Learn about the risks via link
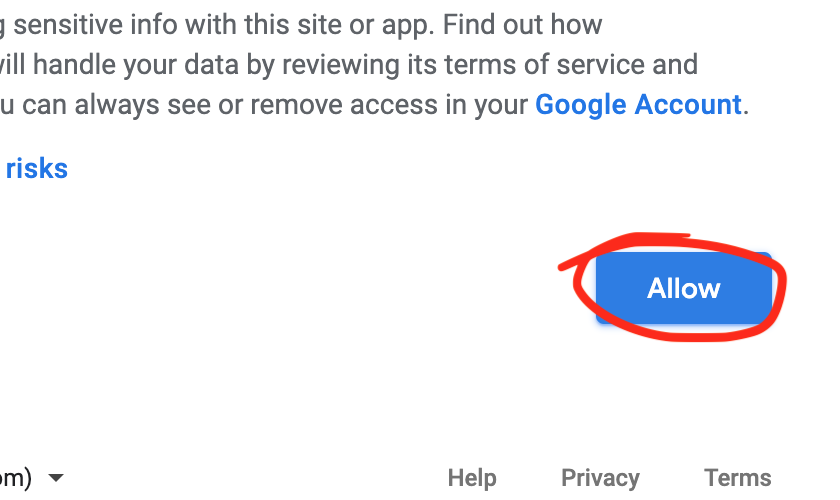The image size is (840, 500). (36, 168)
